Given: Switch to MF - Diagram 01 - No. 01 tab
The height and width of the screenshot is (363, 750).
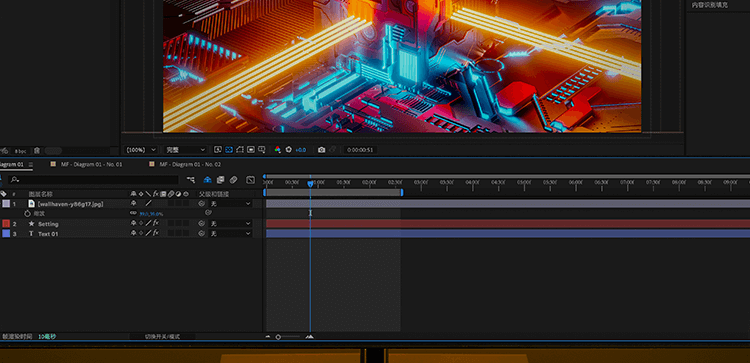Looking at the screenshot, I should click(x=91, y=165).
